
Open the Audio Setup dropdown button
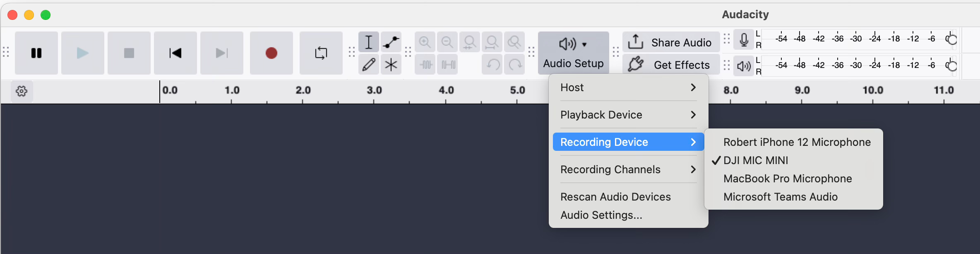pos(574,53)
